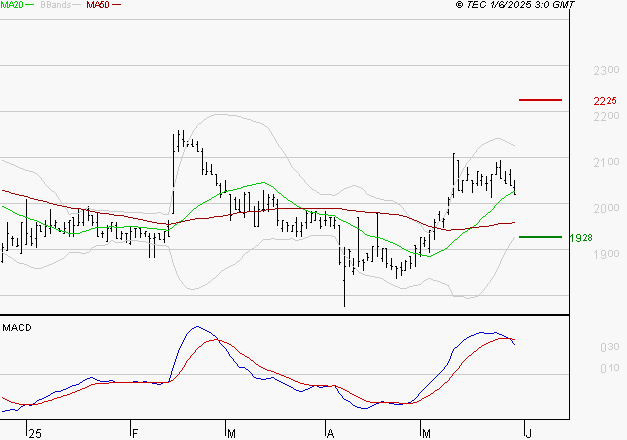Screen dimensions: 627x440
Task: Click the 0.30 label on the MACD axis
Action: tap(607, 348)
